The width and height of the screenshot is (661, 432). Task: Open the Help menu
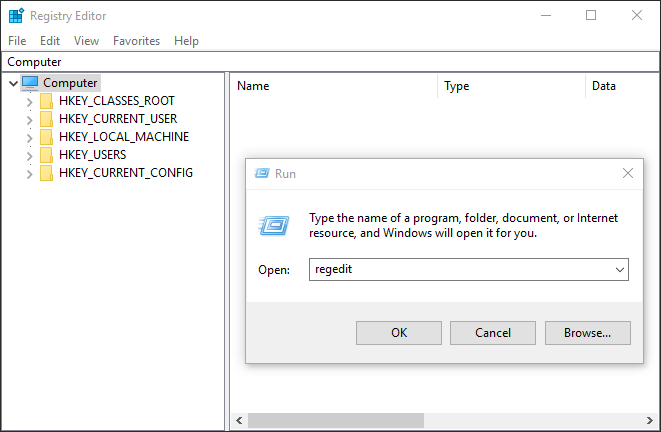click(186, 41)
